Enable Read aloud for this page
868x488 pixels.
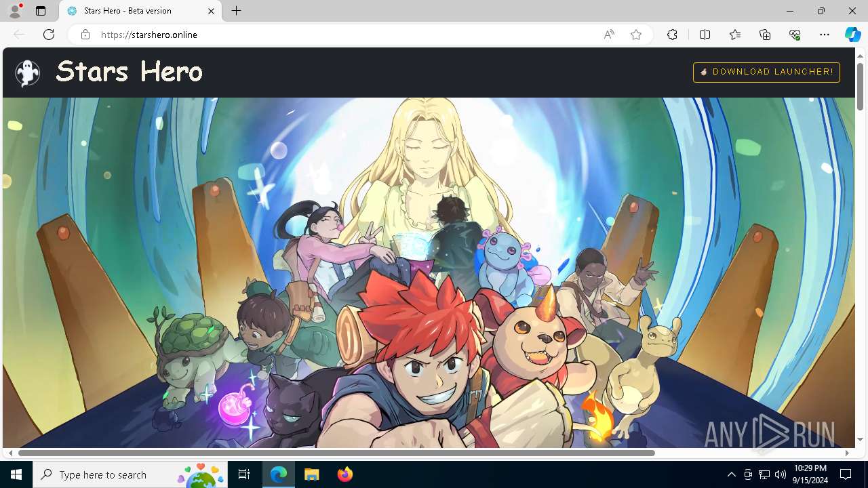pos(609,35)
